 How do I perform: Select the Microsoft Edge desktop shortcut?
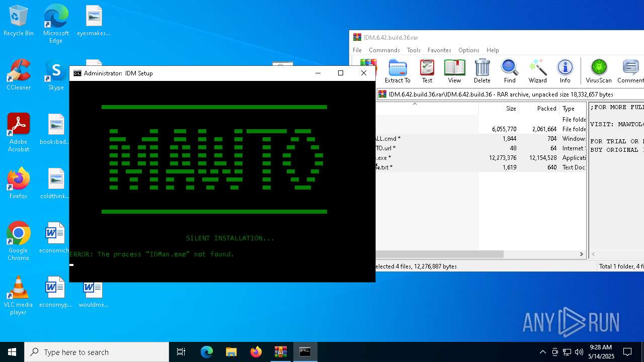coord(56,24)
